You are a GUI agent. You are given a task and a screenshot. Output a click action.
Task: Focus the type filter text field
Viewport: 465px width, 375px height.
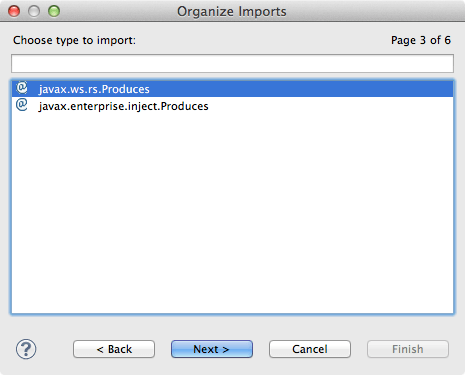tap(232, 63)
